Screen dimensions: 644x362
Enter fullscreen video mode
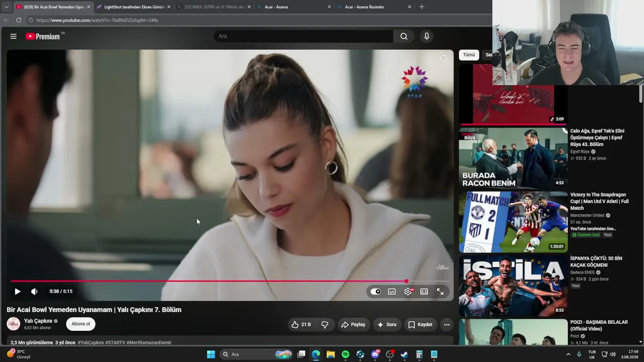pos(440,292)
